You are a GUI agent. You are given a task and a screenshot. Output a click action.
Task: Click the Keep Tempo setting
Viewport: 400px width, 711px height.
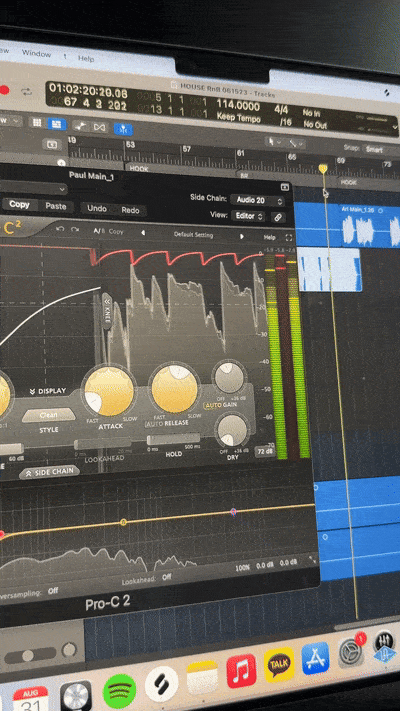(239, 117)
